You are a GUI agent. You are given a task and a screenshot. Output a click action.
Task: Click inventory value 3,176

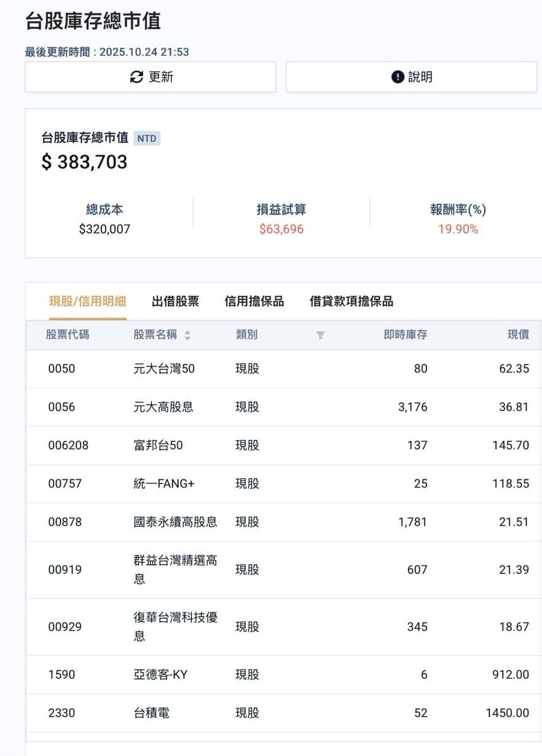(x=412, y=407)
